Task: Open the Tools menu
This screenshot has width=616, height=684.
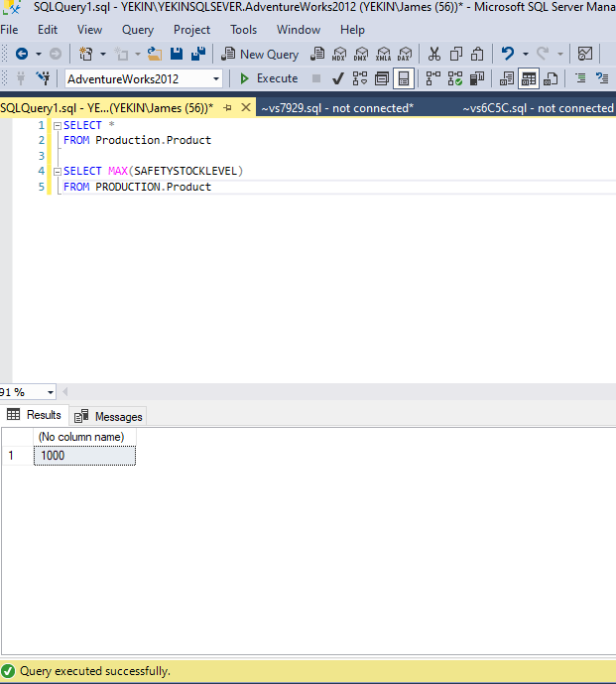Action: tap(243, 30)
